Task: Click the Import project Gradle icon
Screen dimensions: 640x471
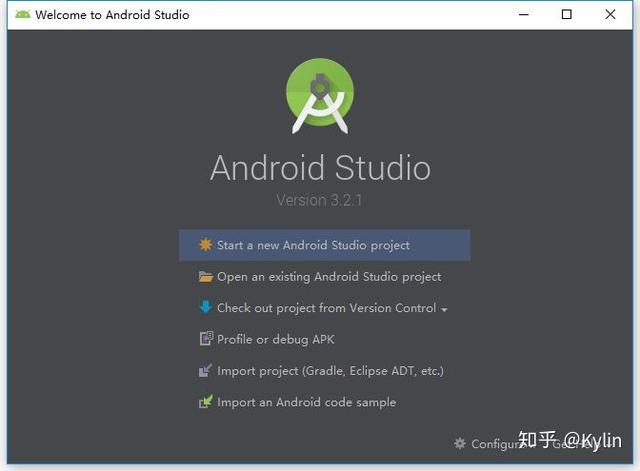Action: pyautogui.click(x=205, y=370)
